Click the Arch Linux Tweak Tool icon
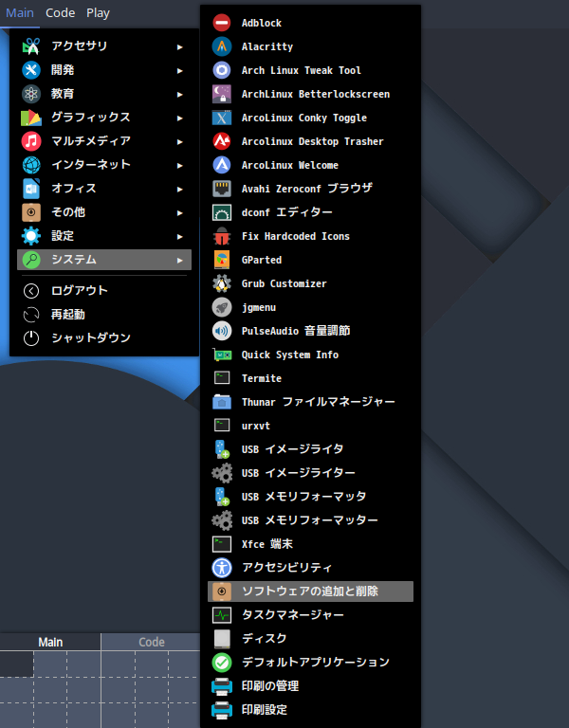The height and width of the screenshot is (728, 569). (222, 70)
